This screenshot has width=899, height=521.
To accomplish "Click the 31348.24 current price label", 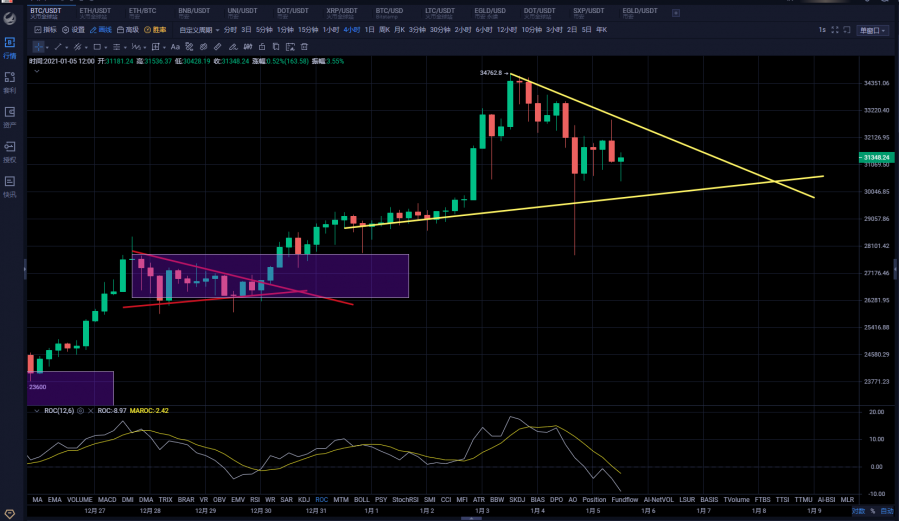I will [875, 157].
